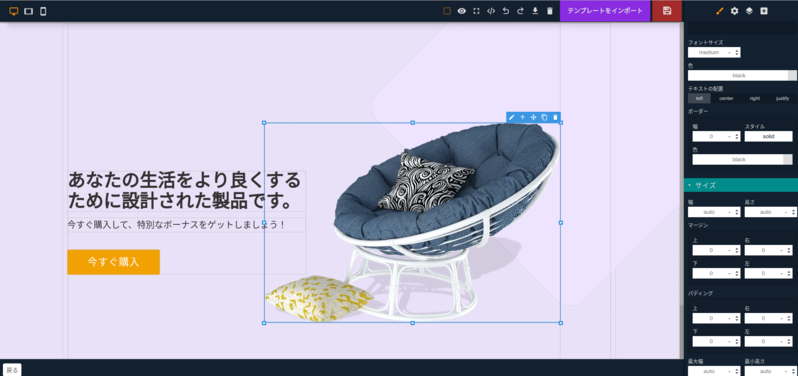798x376 pixels.
Task: Toggle preview mode with eye icon
Action: pos(462,11)
